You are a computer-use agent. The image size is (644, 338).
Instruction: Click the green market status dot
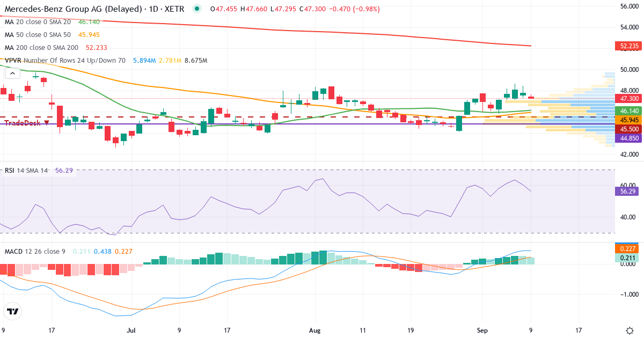click(x=197, y=9)
